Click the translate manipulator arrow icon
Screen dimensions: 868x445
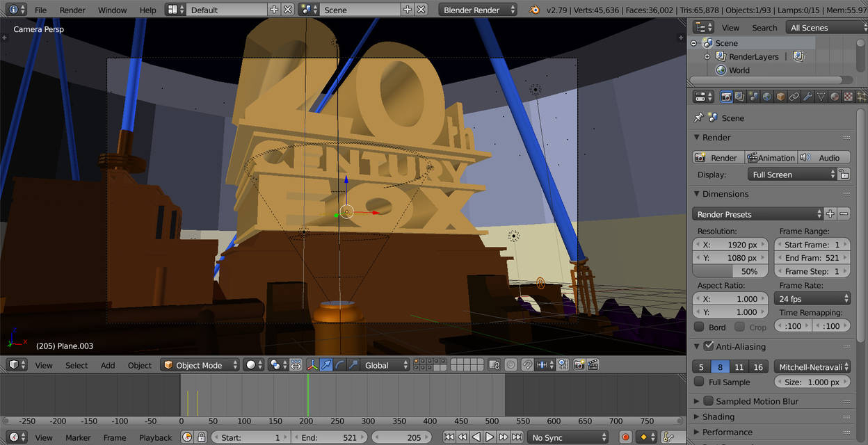[x=326, y=364]
